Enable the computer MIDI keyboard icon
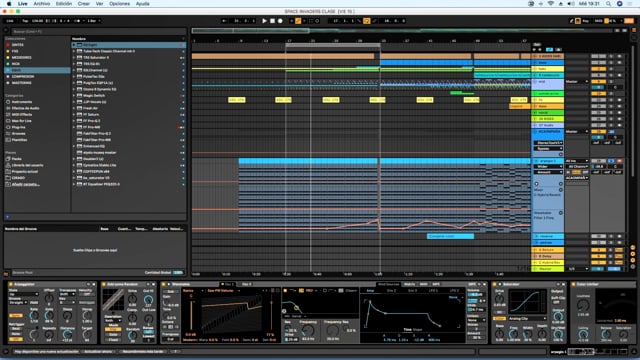The height and width of the screenshot is (360, 640). 578,21
